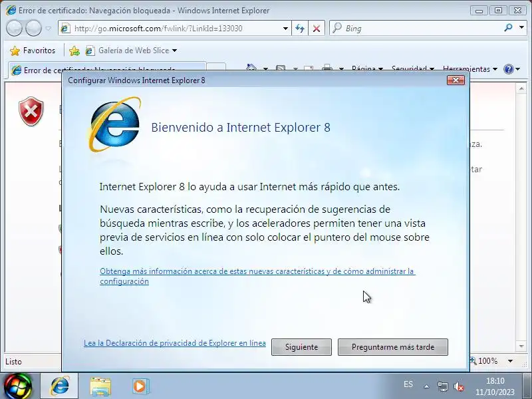Click the search magnifier icon
532x399 pixels.
pyautogui.click(x=508, y=28)
